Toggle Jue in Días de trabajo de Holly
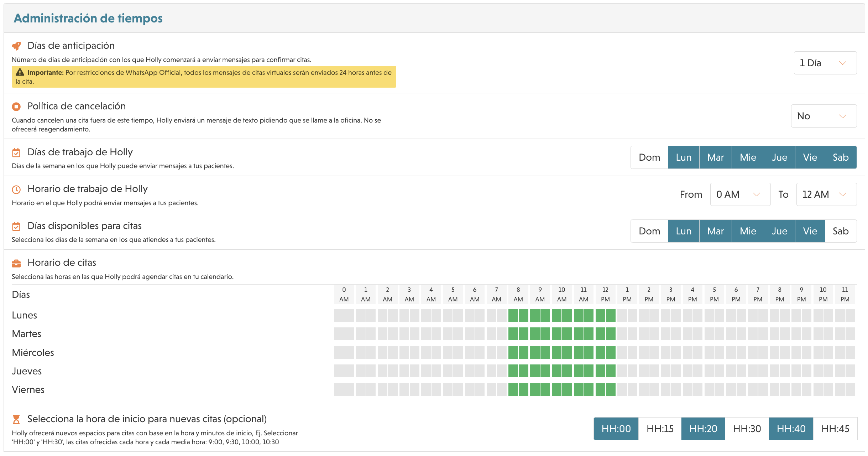The width and height of the screenshot is (868, 456). pyautogui.click(x=779, y=157)
